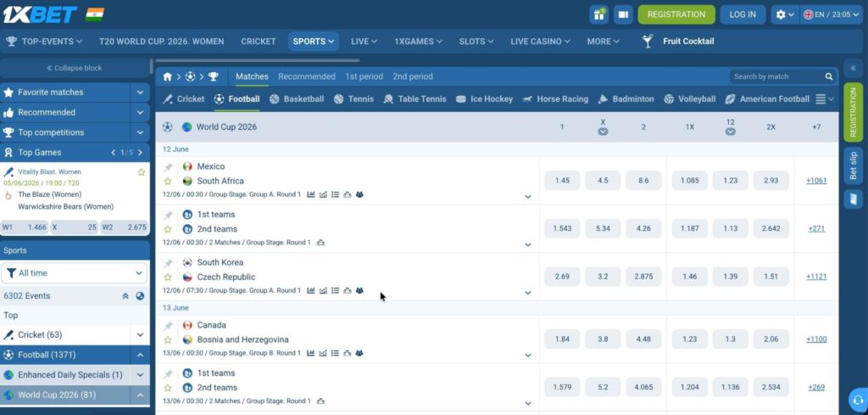Click the search magnifier icon
The image size is (868, 415).
point(829,76)
